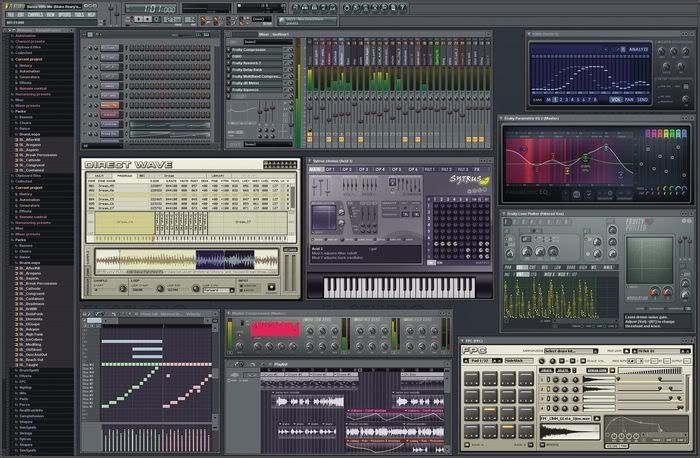Image resolution: width=700 pixels, height=458 pixels.
Task: Disable the Fruity dB Meter effect slot
Action: (285, 83)
